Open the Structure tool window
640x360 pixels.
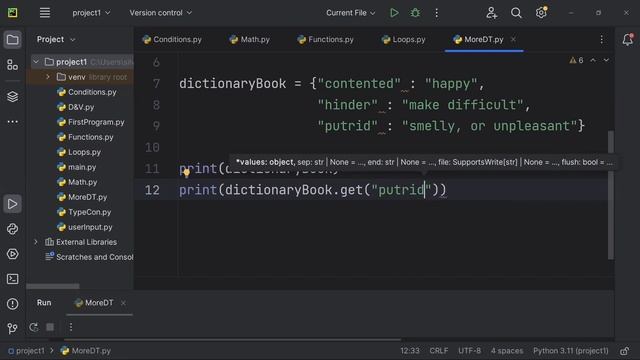tap(13, 65)
